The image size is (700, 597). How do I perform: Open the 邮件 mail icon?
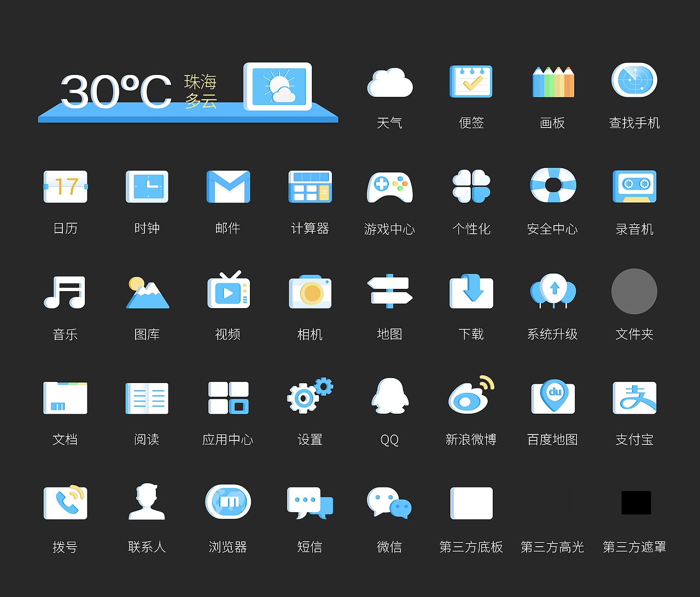228,187
